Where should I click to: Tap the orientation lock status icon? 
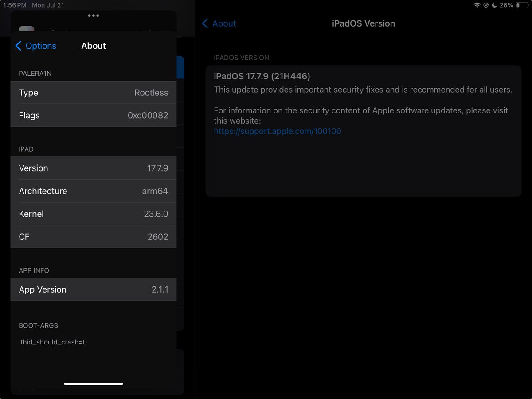point(486,5)
